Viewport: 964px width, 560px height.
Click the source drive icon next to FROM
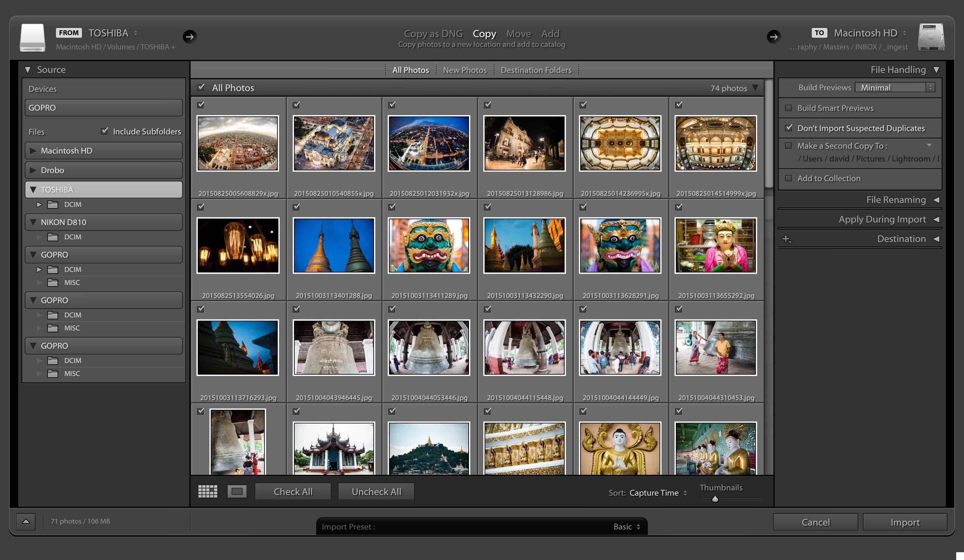coord(33,37)
